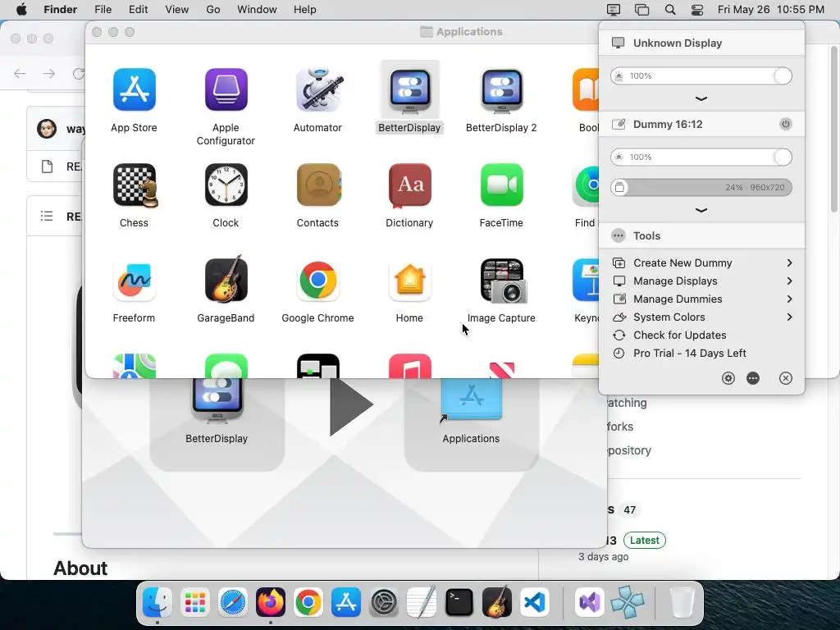Click the date and time in menu bar
840x630 pixels.
[771, 10]
